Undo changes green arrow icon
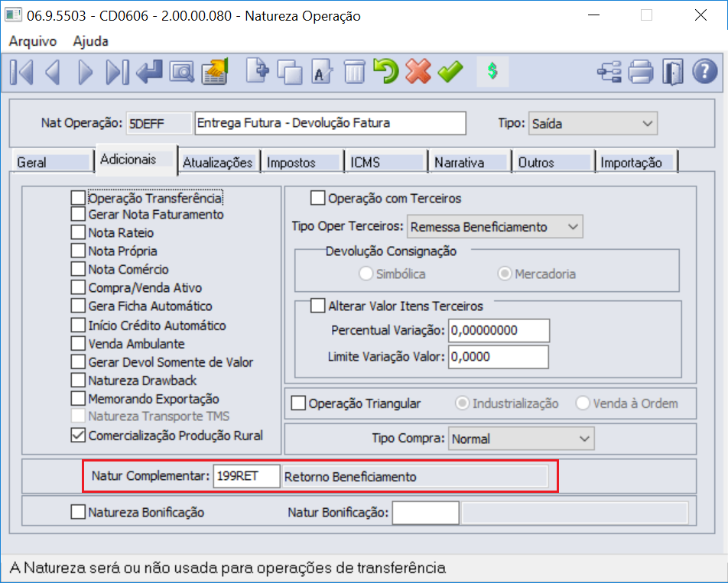Viewport: 728px width, 583px height. pyautogui.click(x=386, y=71)
